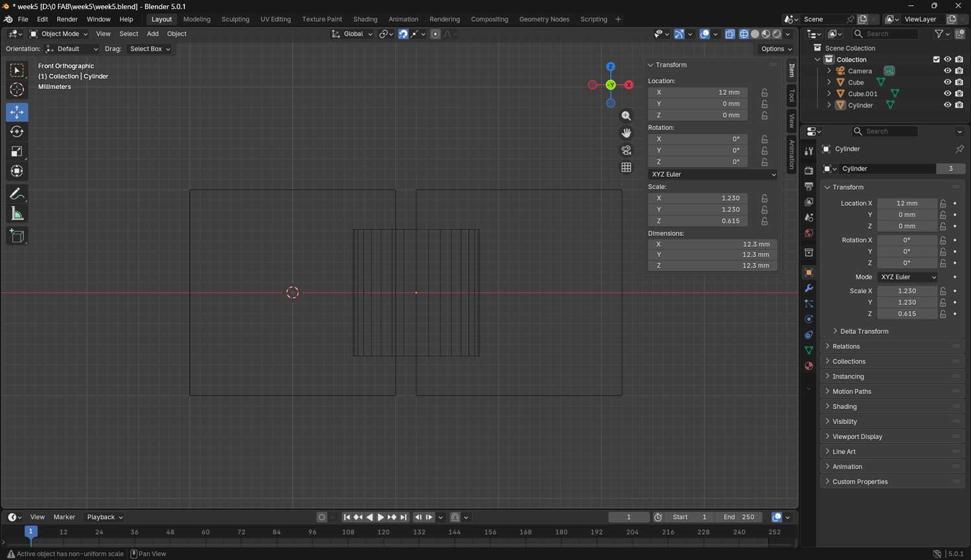Open the Object Mode dropdown

[59, 34]
